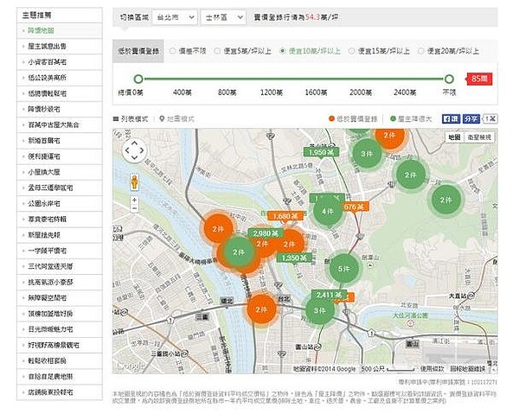Click the red 85間 result count badge
The width and height of the screenshot is (519, 420).
coord(479,79)
